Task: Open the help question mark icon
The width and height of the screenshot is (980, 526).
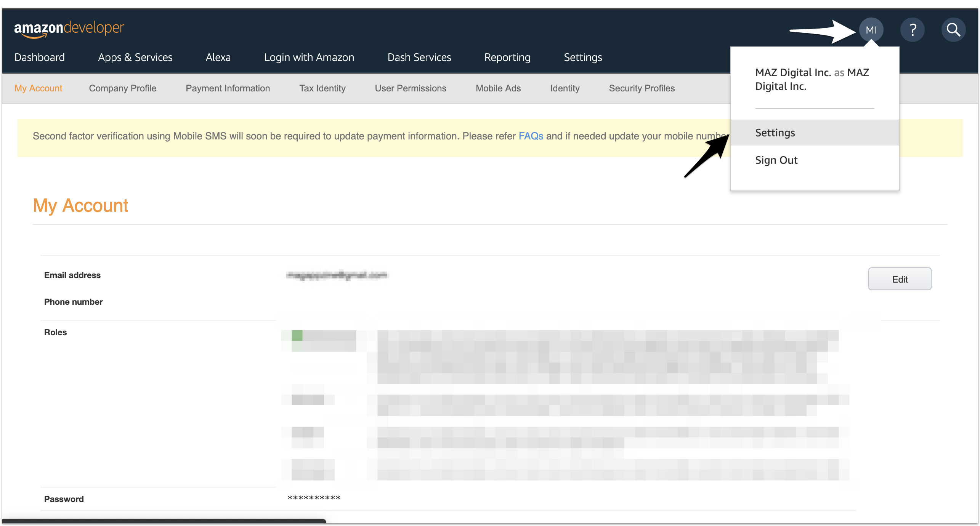Action: (x=913, y=30)
